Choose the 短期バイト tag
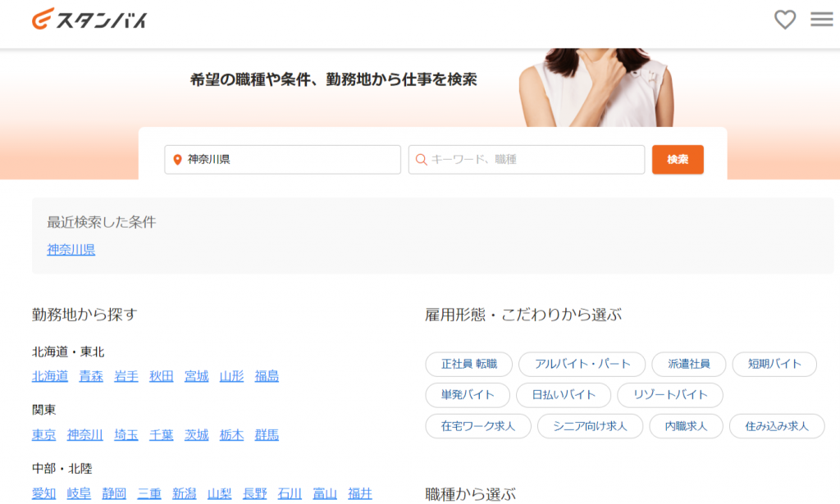 (774, 365)
